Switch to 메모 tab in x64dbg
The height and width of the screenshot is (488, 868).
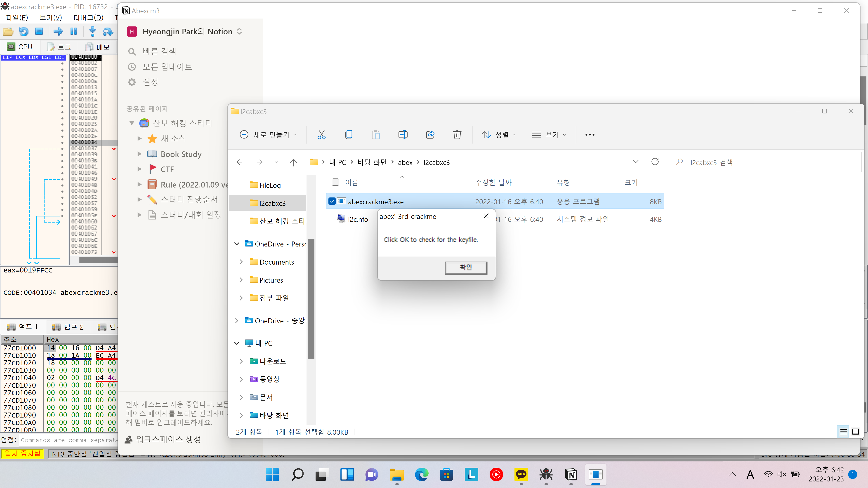click(x=98, y=47)
